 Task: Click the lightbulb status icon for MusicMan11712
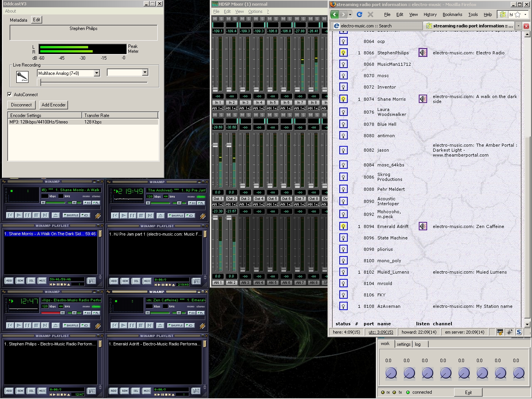click(x=343, y=64)
